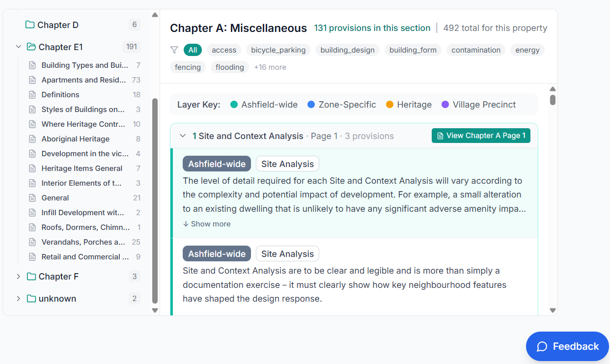This screenshot has height=364, width=610.
Task: Collapse the Chapter E1 folder
Action: [x=19, y=47]
